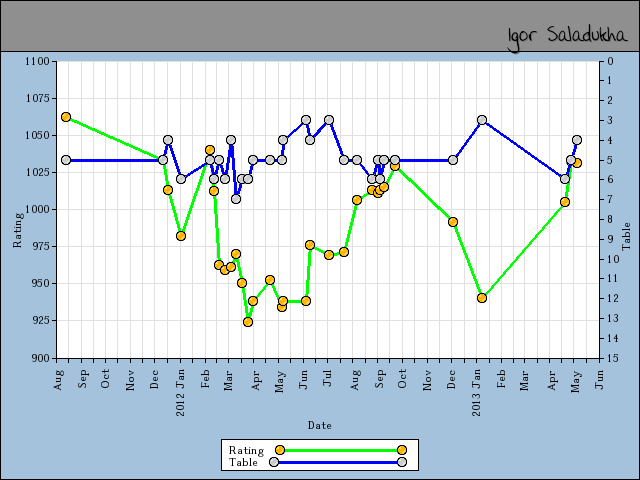Click the lowest orange Rating point near 925
The width and height of the screenshot is (640, 480).
248,322
